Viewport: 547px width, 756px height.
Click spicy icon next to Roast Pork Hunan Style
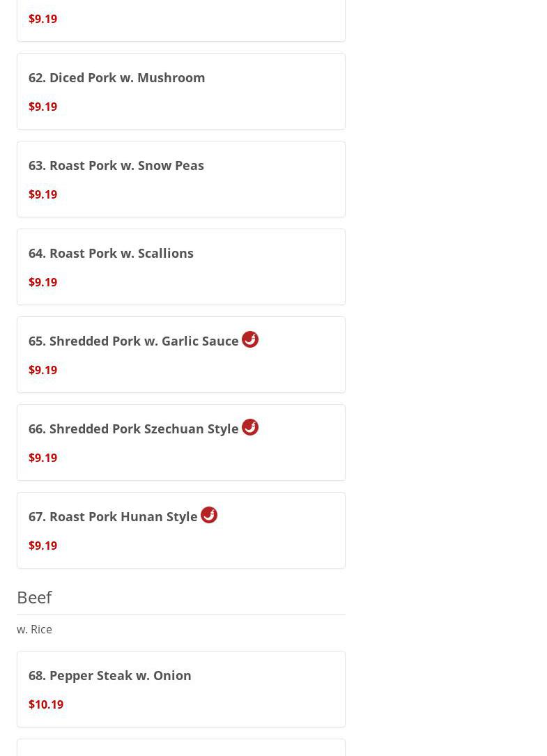[209, 515]
